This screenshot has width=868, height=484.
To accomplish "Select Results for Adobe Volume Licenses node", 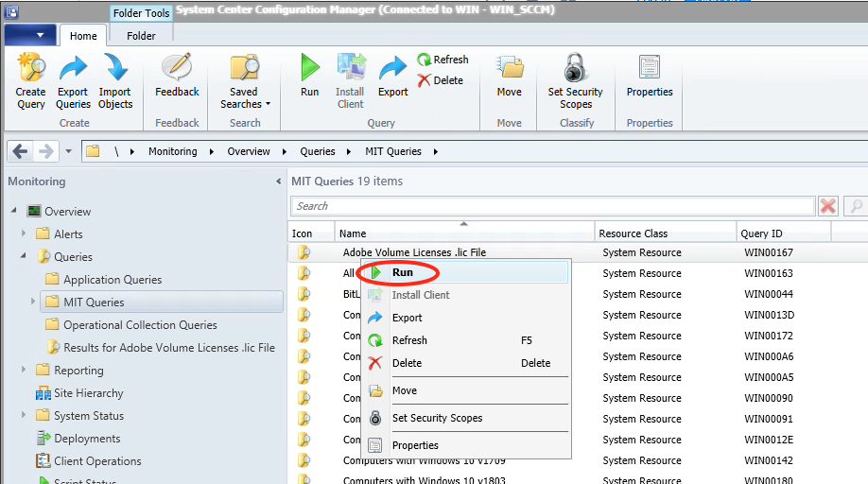I will [161, 347].
